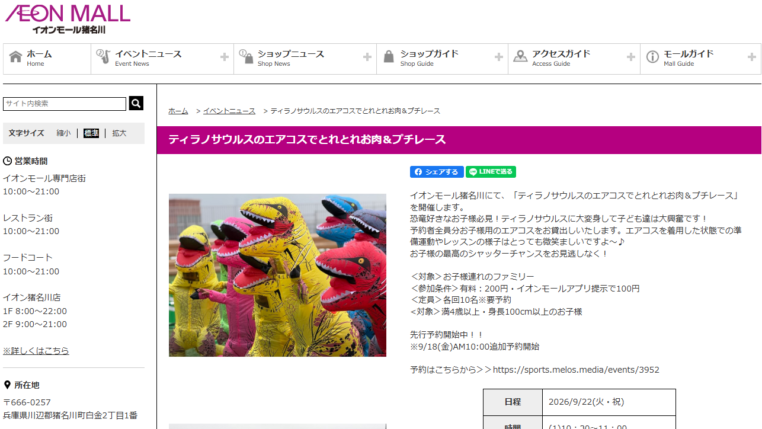Viewport: 762px width, 429px height.
Task: Send via the LINEで送る button
Action: click(491, 172)
